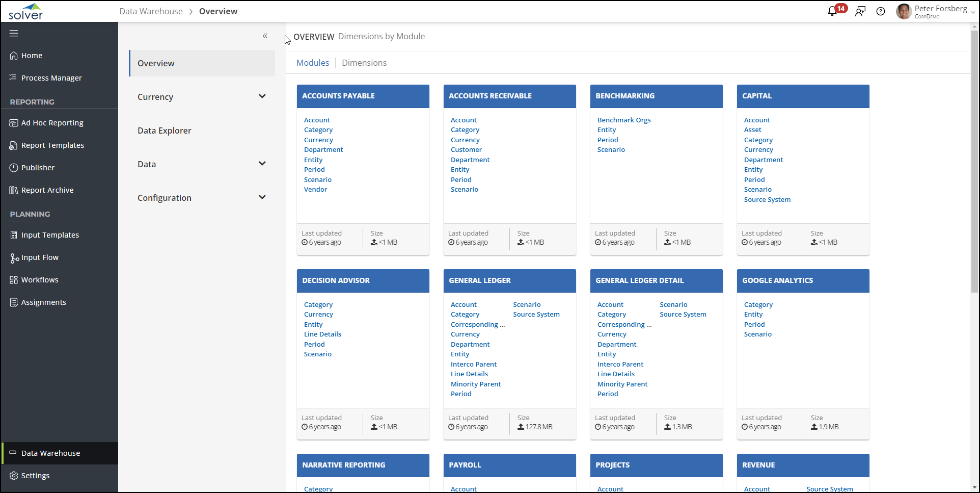Image resolution: width=980 pixels, height=493 pixels.
Task: Click the chat feedback icon in header
Action: [860, 11]
